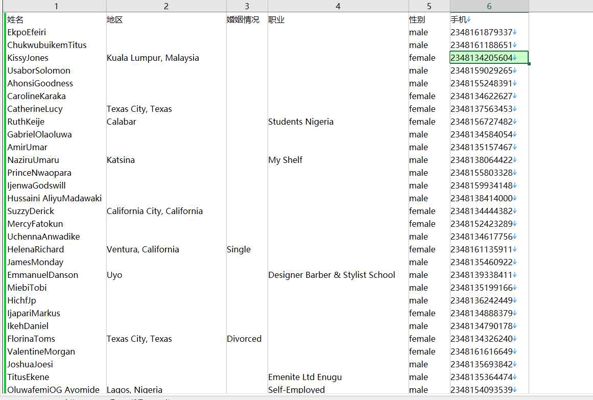593x400 pixels.
Task: Select name cell Hussaini AliyuMadawaki
Action: tap(56, 198)
